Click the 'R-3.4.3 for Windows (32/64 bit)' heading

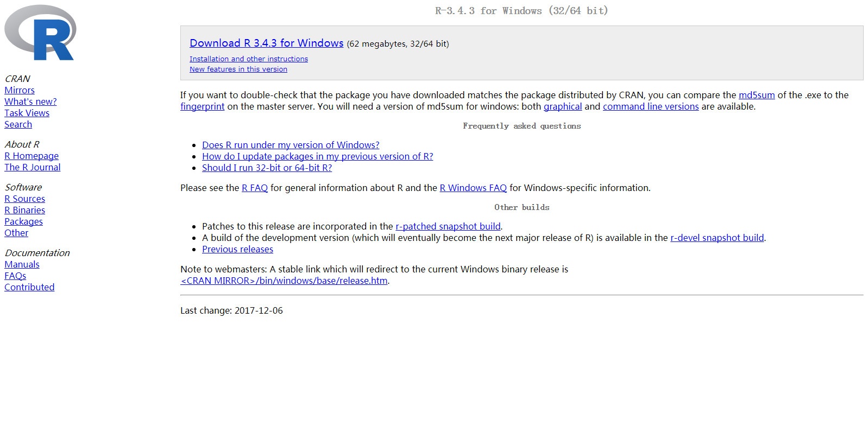point(521,11)
